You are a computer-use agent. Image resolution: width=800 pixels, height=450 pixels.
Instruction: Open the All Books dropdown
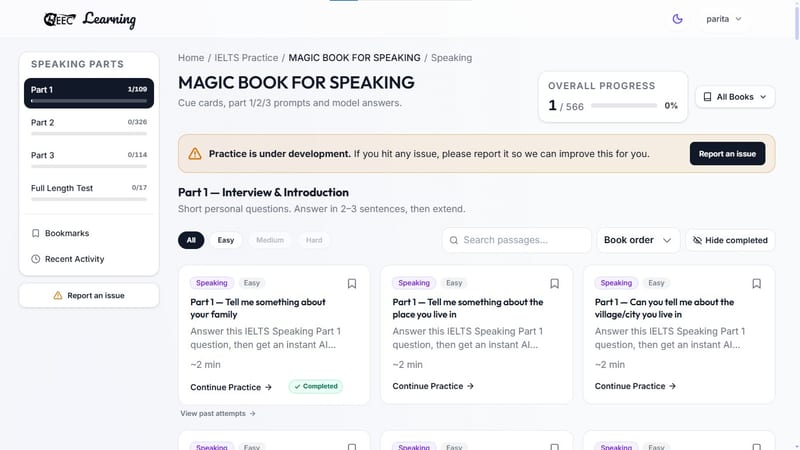pos(735,97)
